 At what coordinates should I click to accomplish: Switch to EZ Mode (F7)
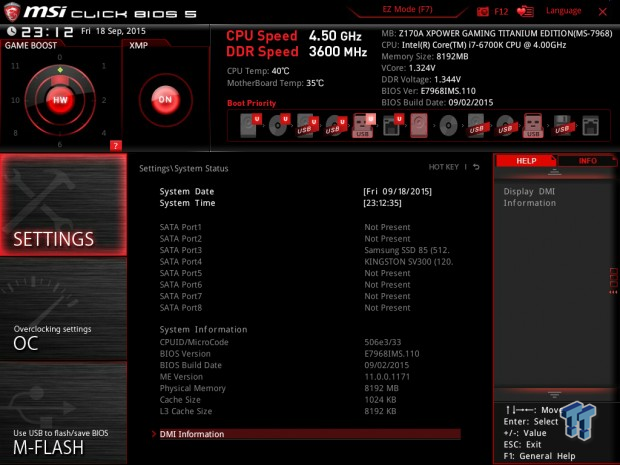click(407, 9)
